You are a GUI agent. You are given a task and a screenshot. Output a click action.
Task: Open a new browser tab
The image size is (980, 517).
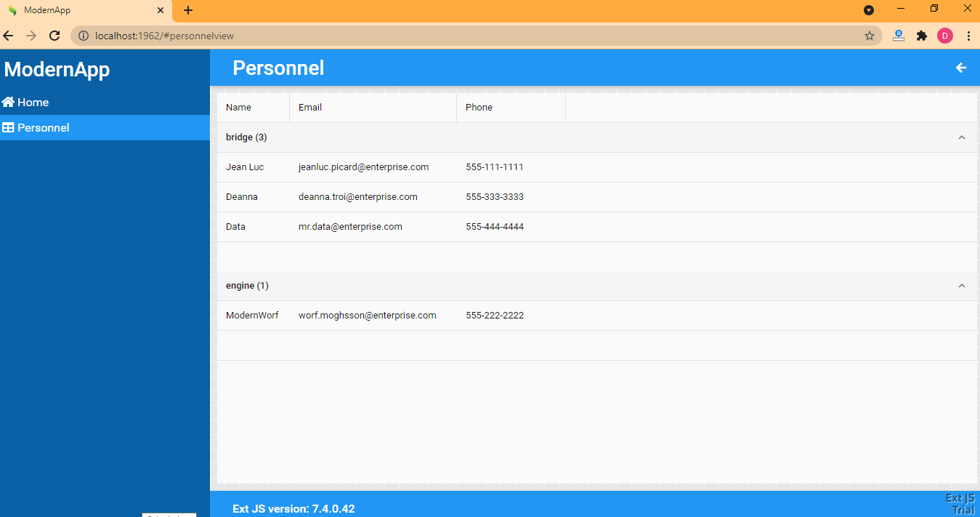pyautogui.click(x=188, y=10)
